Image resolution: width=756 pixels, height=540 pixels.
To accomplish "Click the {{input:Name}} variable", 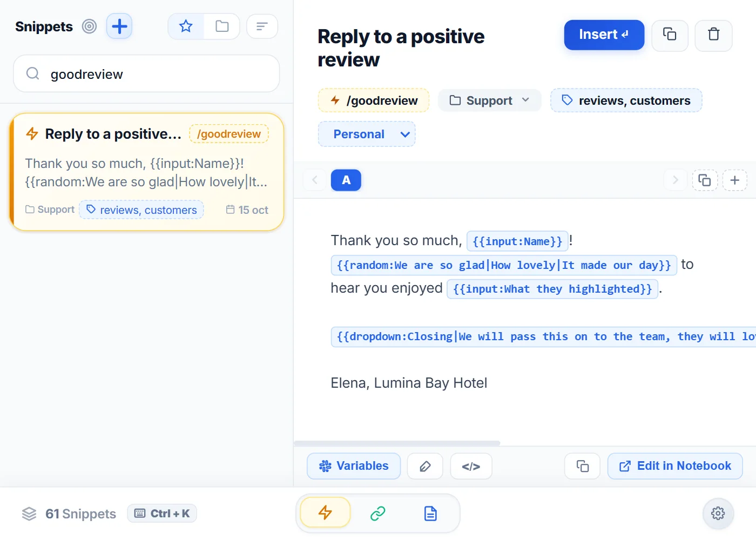I will click(x=517, y=241).
